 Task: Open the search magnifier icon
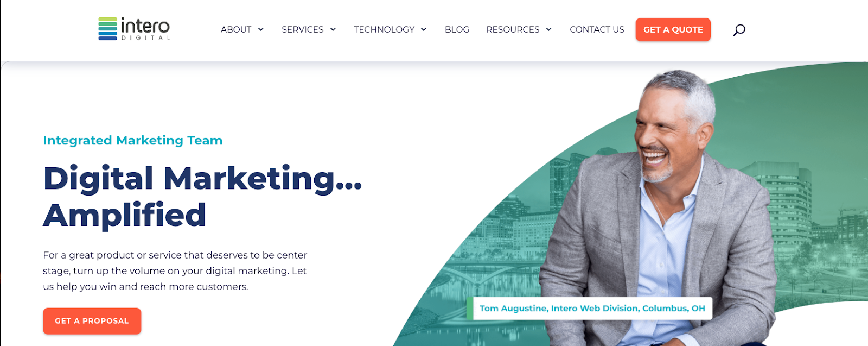(739, 30)
